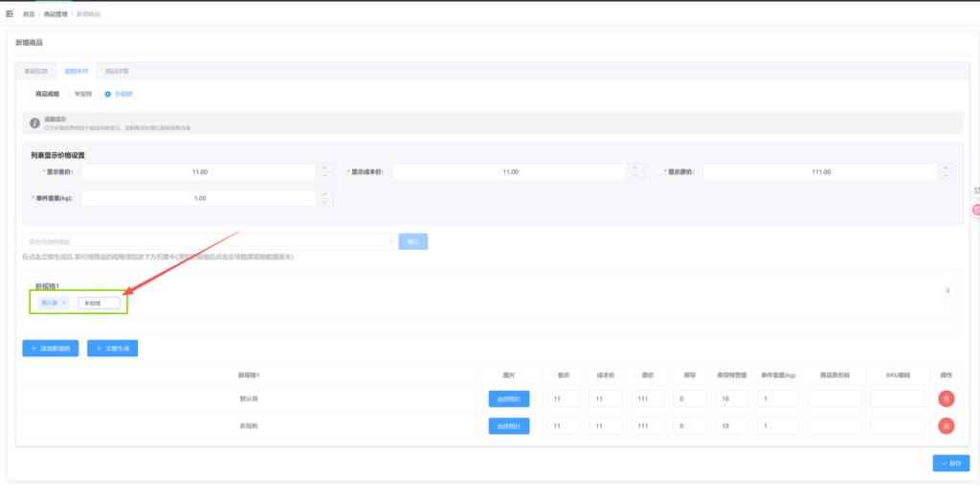Click the pink floating icon on right edge

976,210
